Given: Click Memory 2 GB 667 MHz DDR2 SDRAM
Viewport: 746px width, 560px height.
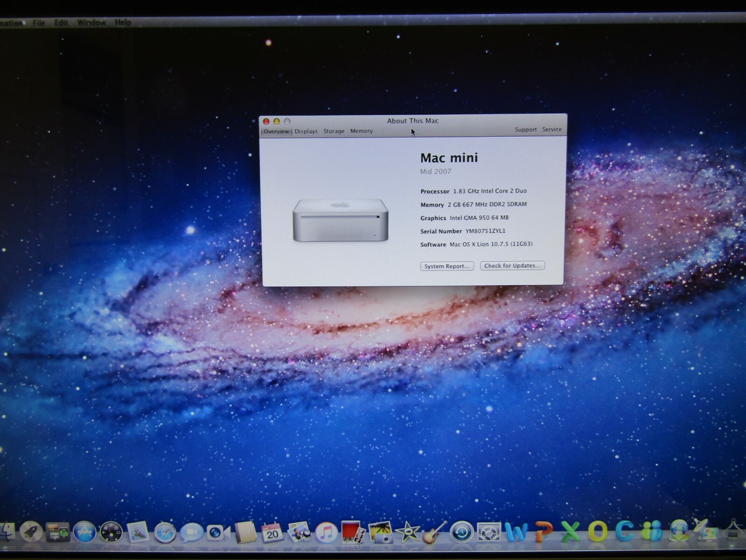Looking at the screenshot, I should [x=474, y=204].
